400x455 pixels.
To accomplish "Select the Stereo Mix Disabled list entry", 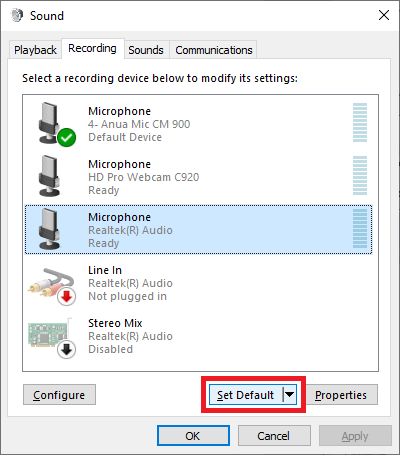I will tap(200, 336).
